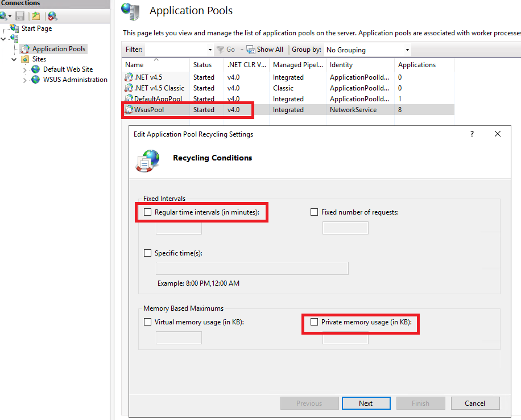Viewport: 521px width, 420px height.
Task: Click the Application Pools icon in tree
Action: pyautogui.click(x=25, y=49)
